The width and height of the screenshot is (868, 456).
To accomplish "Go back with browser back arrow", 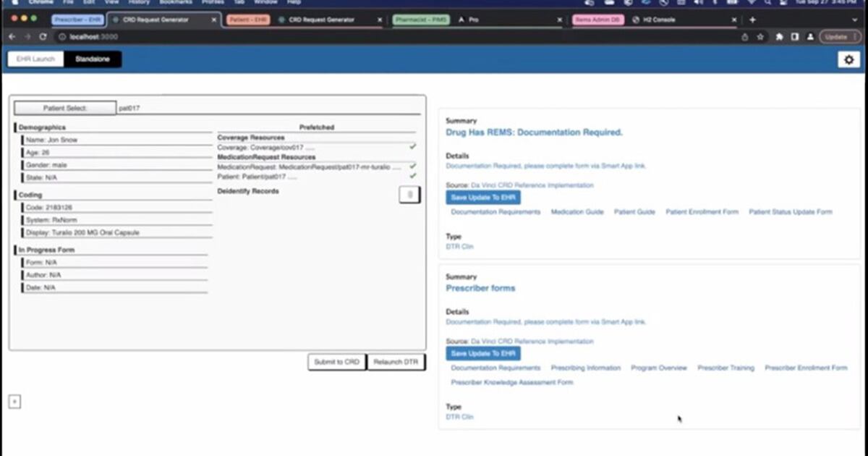I will pos(12,36).
